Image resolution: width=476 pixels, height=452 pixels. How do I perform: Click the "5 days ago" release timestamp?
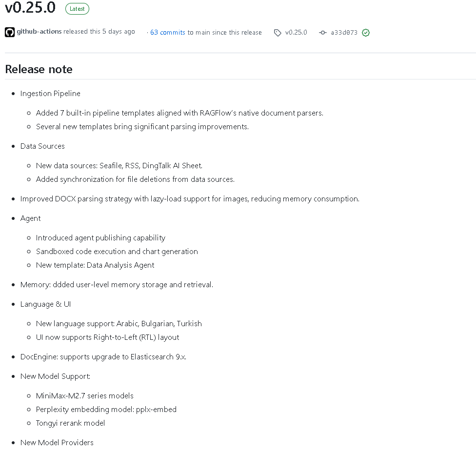119,32
